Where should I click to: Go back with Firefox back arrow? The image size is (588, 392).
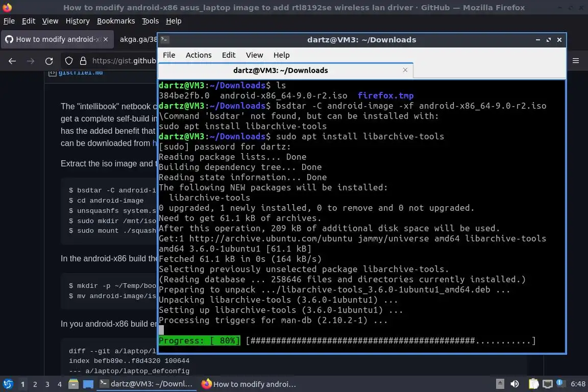(12, 61)
